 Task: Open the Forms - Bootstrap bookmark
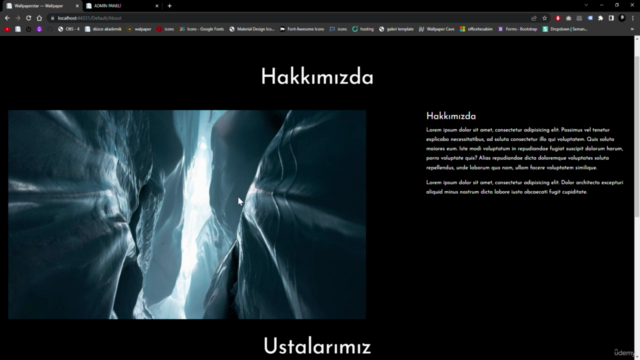click(x=518, y=29)
